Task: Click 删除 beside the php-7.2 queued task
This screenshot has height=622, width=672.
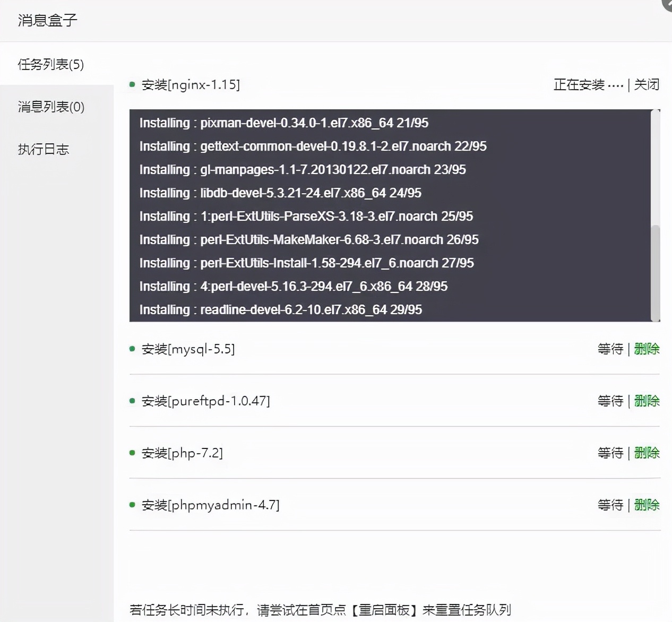Action: coord(647,453)
